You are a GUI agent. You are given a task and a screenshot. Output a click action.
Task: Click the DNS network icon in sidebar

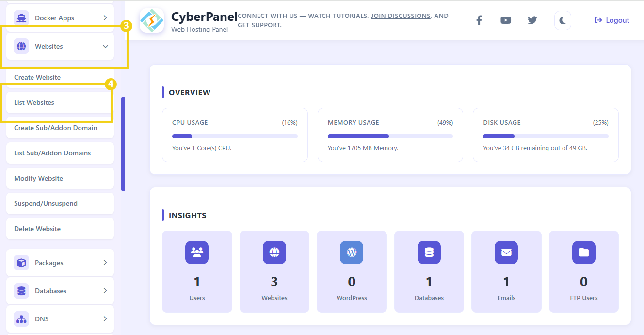[21, 318]
